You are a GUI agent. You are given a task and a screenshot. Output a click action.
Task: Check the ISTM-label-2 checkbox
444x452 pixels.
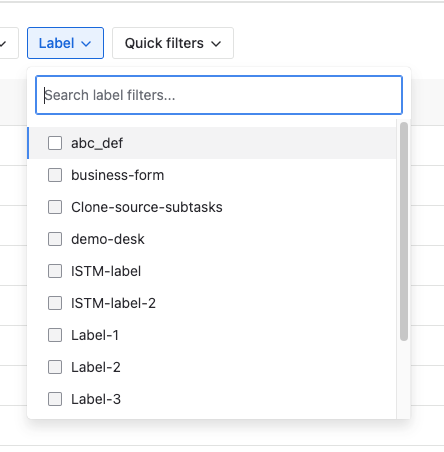(x=55, y=303)
